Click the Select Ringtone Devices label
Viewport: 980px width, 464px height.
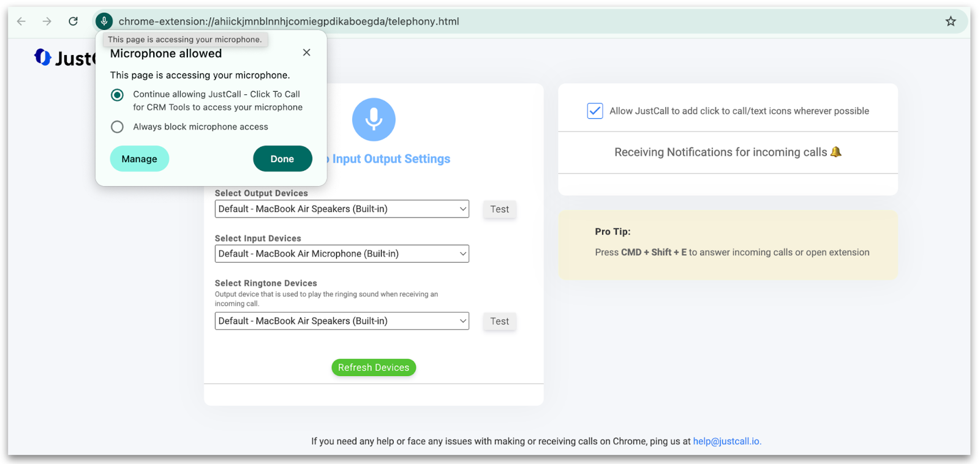(266, 283)
